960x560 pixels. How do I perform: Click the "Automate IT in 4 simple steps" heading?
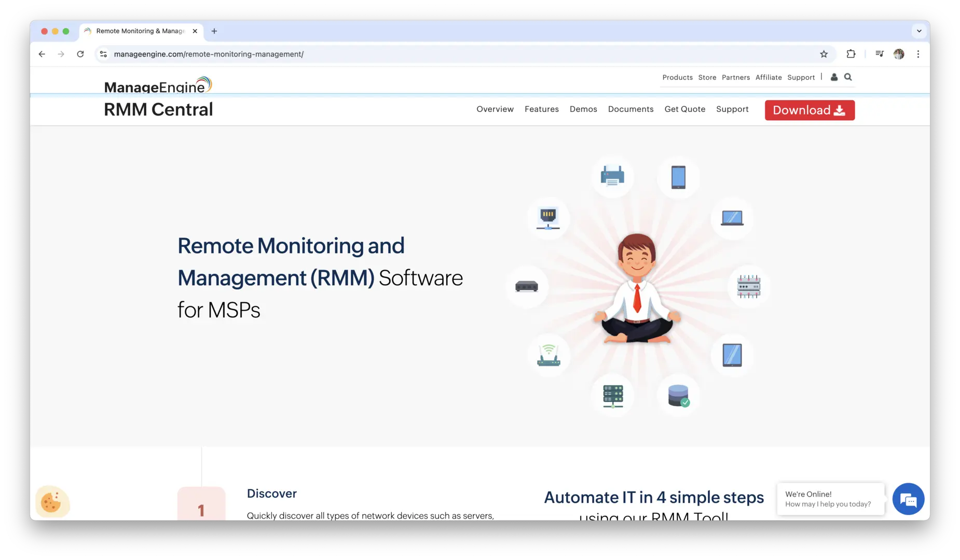tap(654, 497)
